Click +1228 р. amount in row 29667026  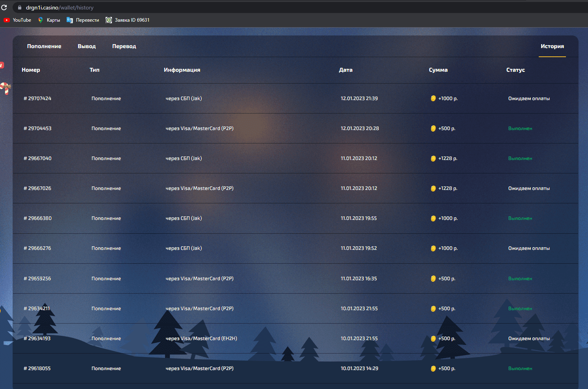(448, 188)
